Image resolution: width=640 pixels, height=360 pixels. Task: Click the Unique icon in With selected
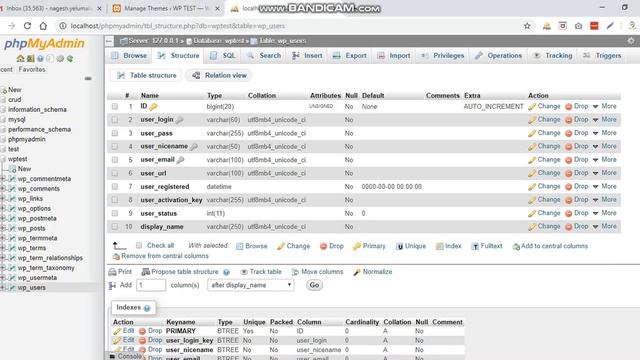[x=400, y=246]
